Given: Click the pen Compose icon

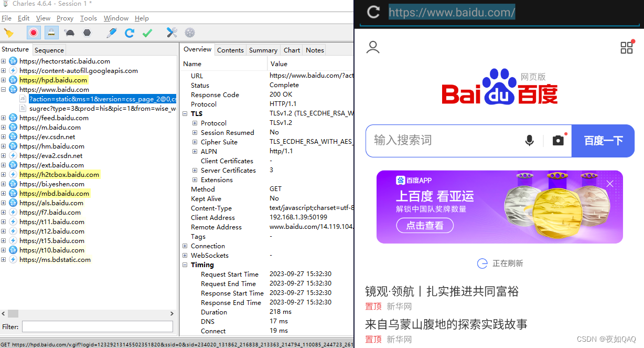Looking at the screenshot, I should [x=112, y=33].
